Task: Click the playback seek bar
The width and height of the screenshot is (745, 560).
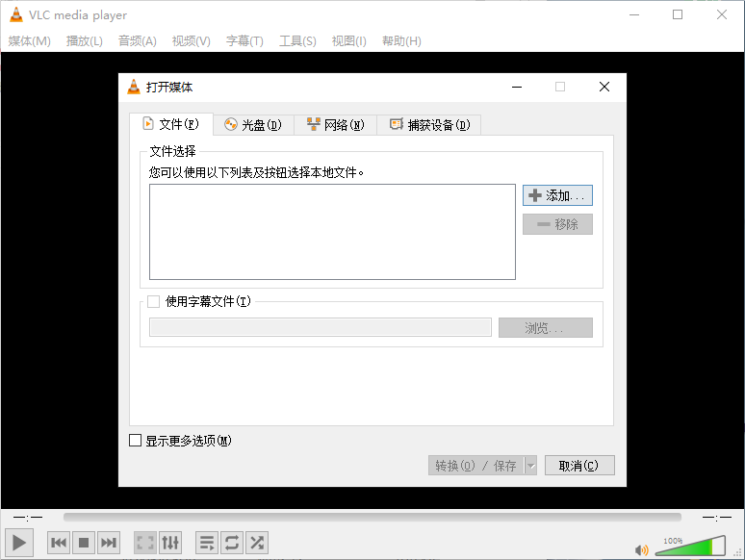Action: point(372,517)
